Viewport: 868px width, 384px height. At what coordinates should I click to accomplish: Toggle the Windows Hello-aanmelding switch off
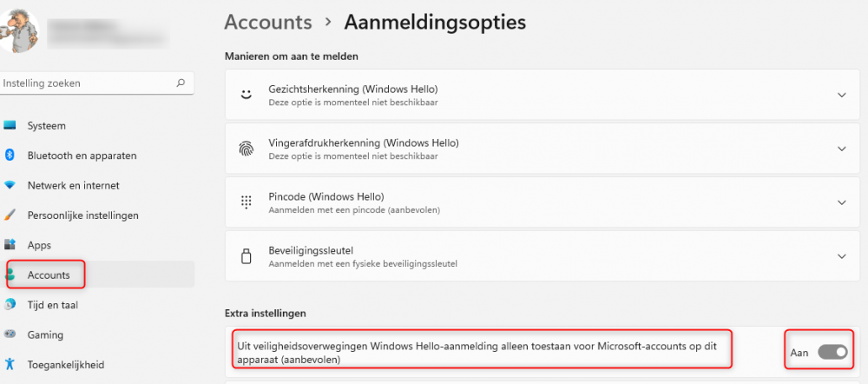pos(832,352)
